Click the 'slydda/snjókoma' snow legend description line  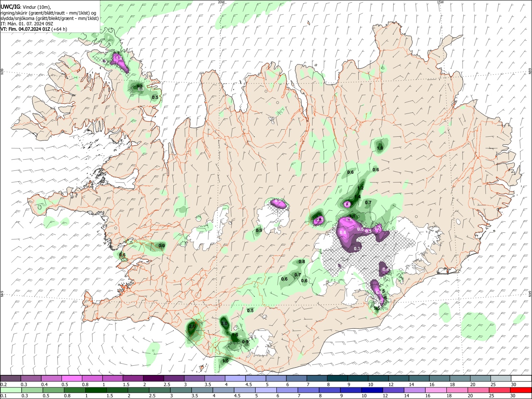tap(49, 18)
